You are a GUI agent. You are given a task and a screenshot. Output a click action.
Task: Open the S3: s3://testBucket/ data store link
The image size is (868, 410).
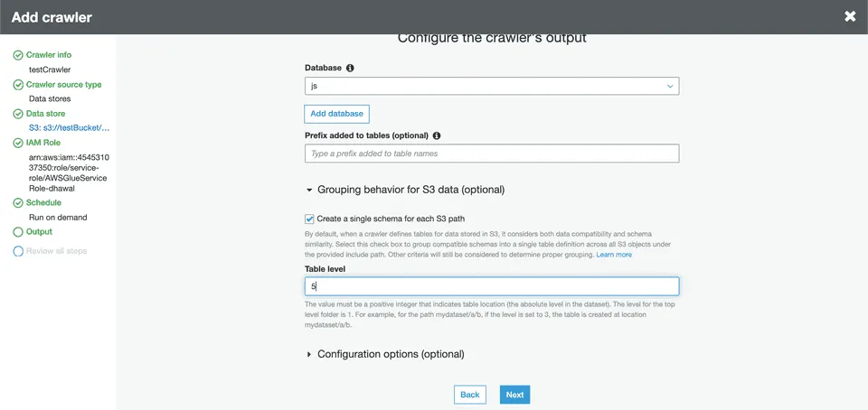pos(70,127)
